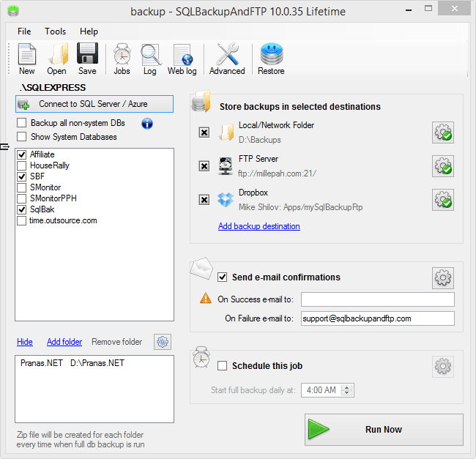Check the SMonitor database
476x459 pixels.
21,187
